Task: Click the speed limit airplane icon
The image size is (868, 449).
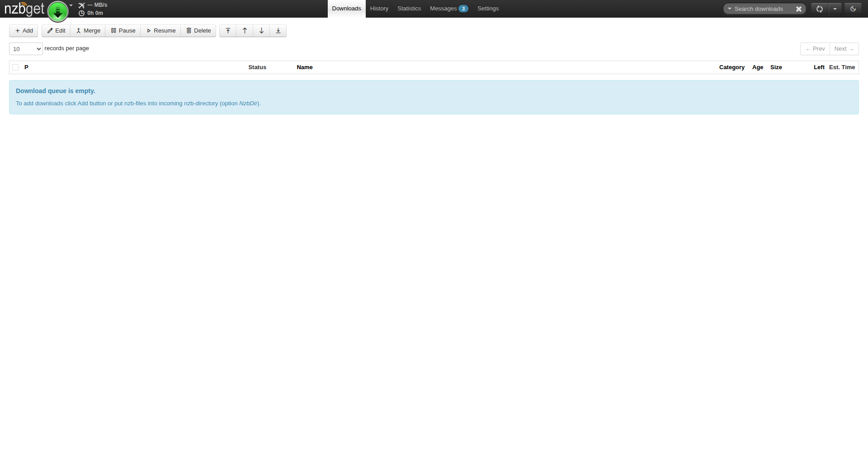Action: (81, 5)
